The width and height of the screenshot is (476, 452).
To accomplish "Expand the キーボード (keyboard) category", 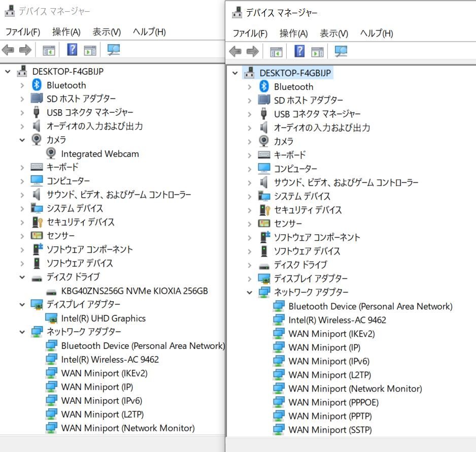I will [x=21, y=167].
